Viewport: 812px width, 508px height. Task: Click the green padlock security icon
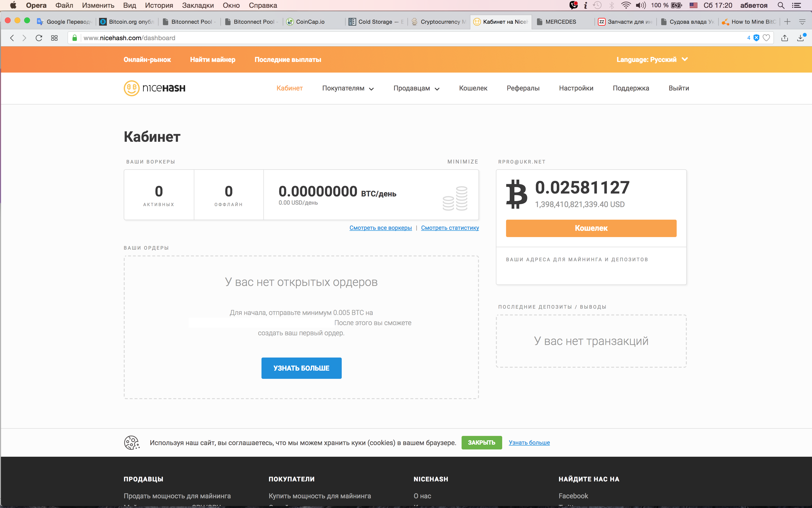click(x=75, y=38)
